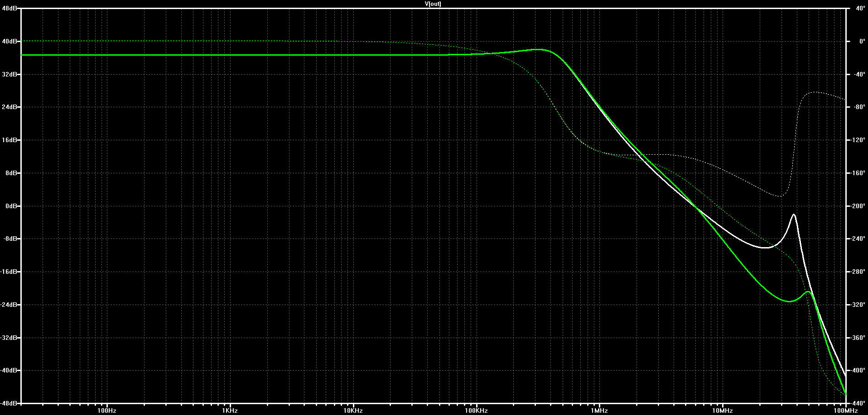Select the 48dB label on the magnitude axis

click(10, 8)
